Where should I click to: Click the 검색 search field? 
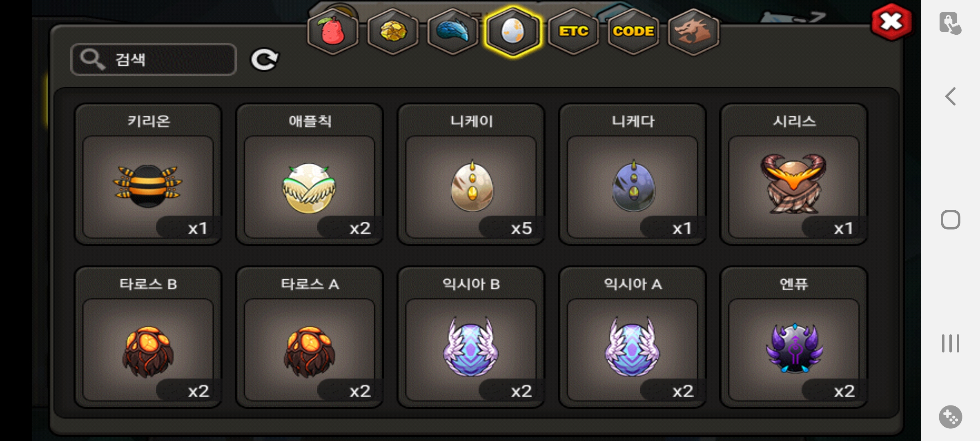coord(154,59)
